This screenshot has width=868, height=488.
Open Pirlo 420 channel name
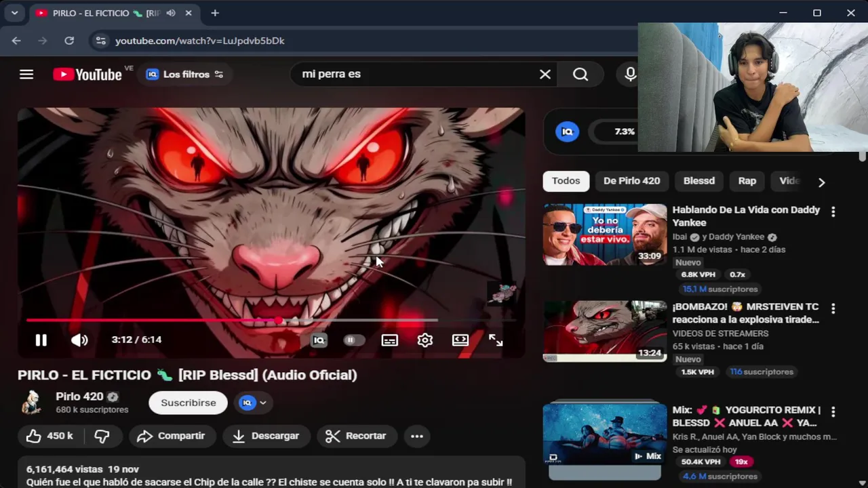79,396
